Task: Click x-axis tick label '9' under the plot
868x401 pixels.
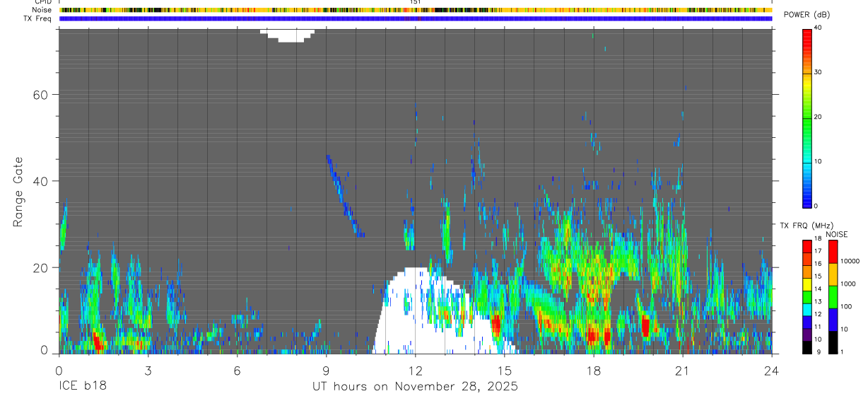Action: (x=326, y=370)
